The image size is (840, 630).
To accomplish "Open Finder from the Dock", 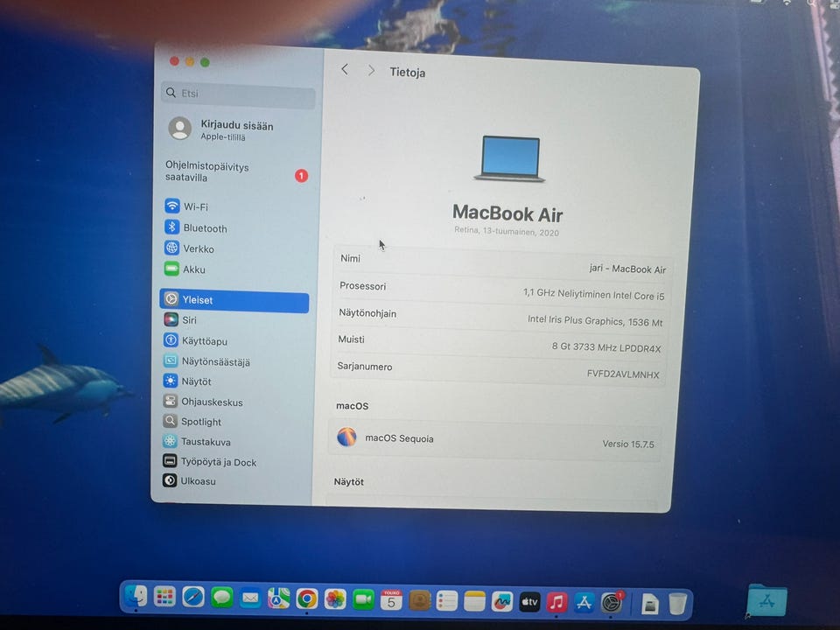I will tap(136, 596).
